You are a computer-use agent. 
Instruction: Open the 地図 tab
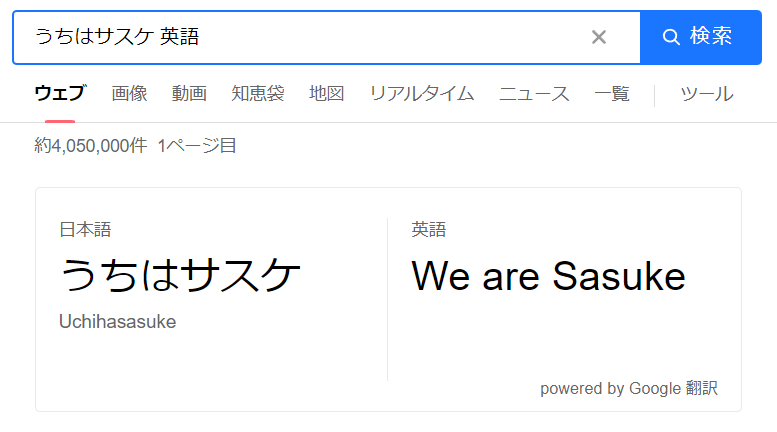327,94
